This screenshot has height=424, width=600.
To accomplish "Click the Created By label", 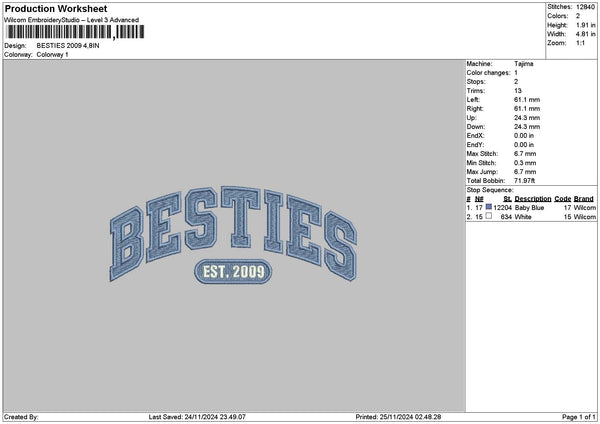I will click(21, 417).
